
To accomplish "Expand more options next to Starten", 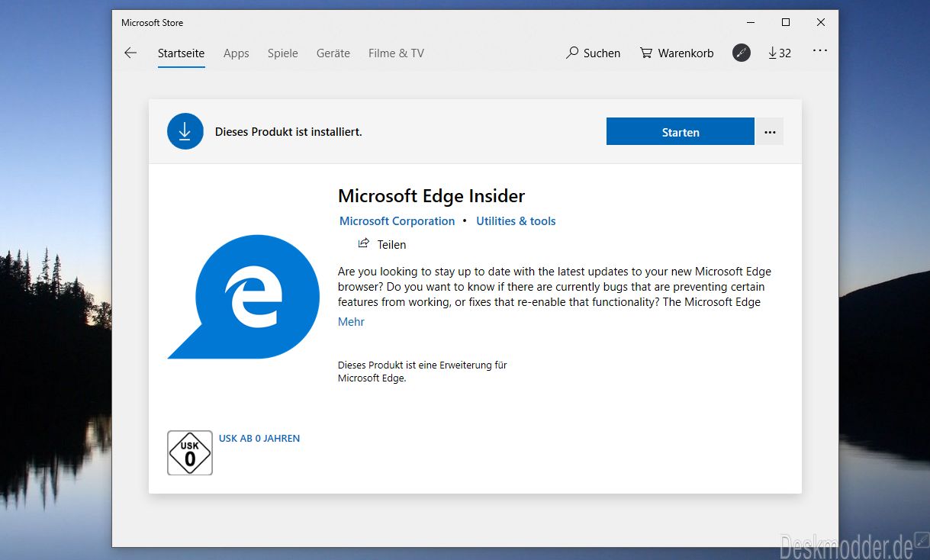I will [770, 131].
